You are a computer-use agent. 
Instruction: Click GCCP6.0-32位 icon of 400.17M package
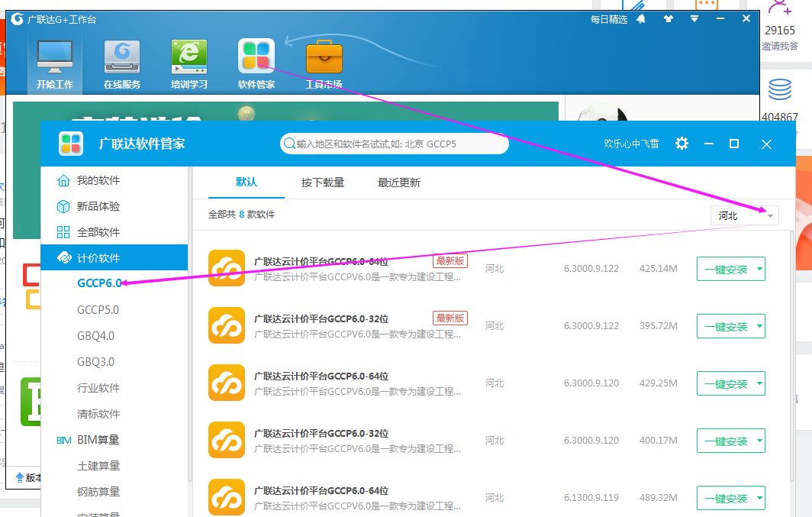[x=227, y=440]
